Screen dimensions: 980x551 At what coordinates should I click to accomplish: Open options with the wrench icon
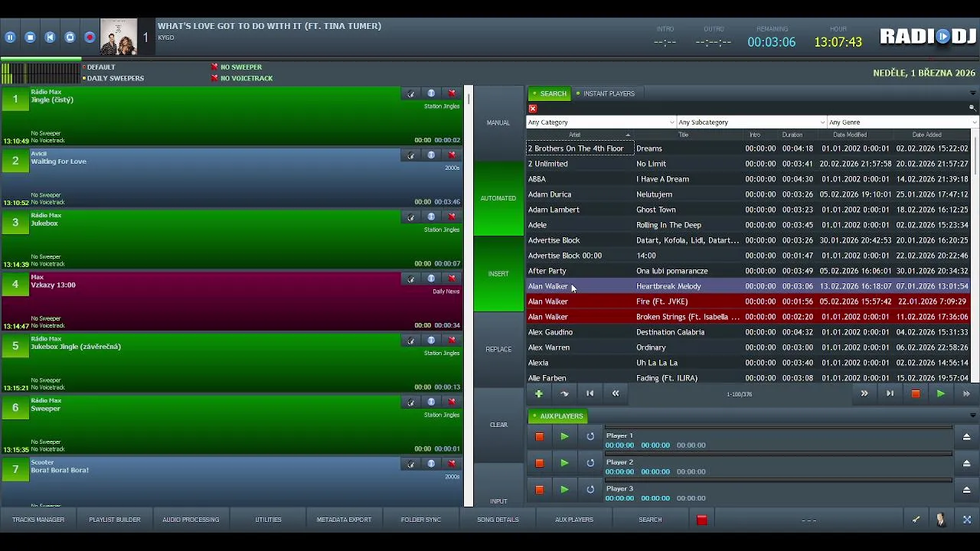[x=916, y=520]
